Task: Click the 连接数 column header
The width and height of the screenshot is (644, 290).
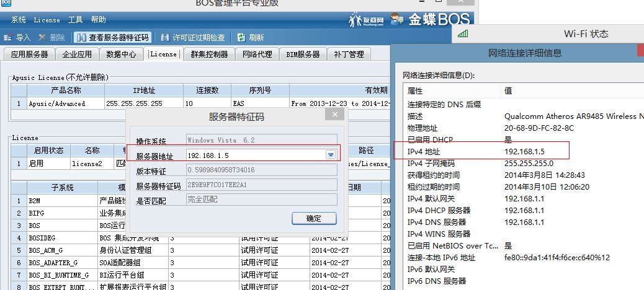Action: 207,90
